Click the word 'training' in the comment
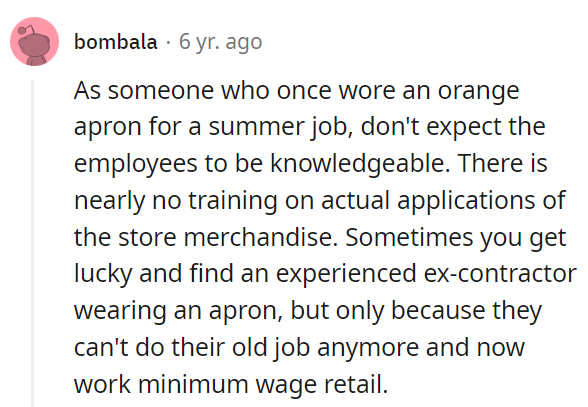The image size is (588, 407). pyautogui.click(x=232, y=201)
